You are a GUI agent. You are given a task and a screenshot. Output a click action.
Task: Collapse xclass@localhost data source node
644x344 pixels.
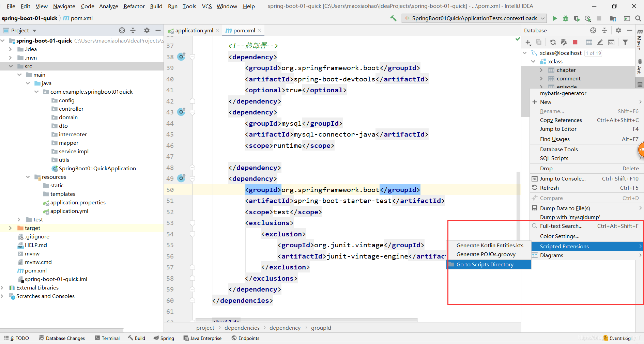(x=525, y=53)
